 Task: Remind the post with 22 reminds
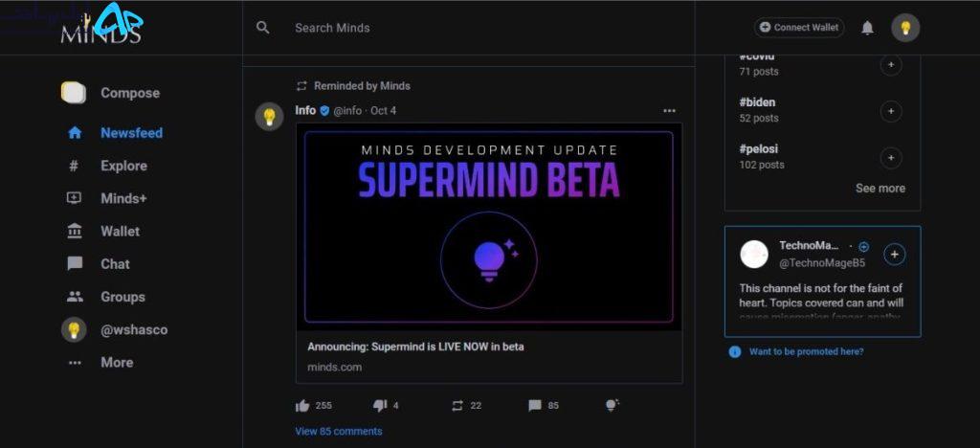pos(457,406)
